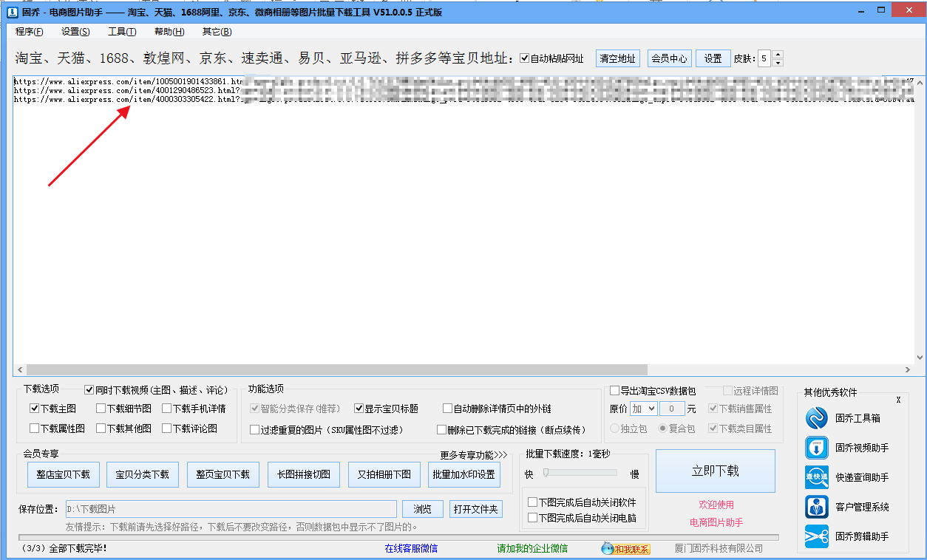Click the 设置 button beside 会员中心

pyautogui.click(x=713, y=59)
